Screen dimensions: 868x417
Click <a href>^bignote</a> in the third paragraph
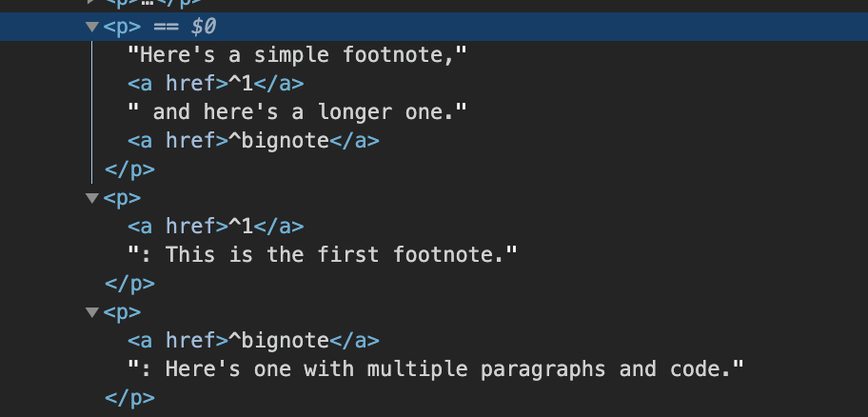(253, 341)
